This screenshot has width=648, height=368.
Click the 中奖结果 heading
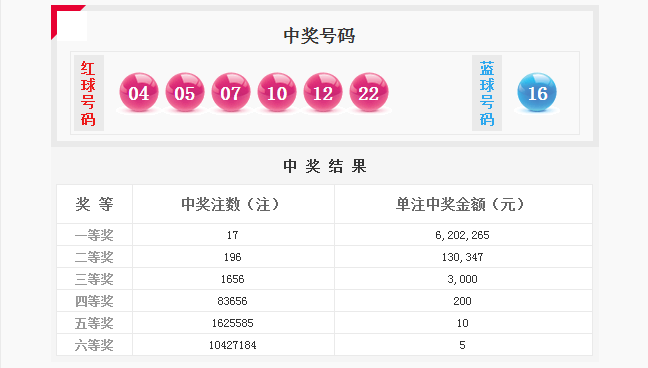pyautogui.click(x=325, y=166)
